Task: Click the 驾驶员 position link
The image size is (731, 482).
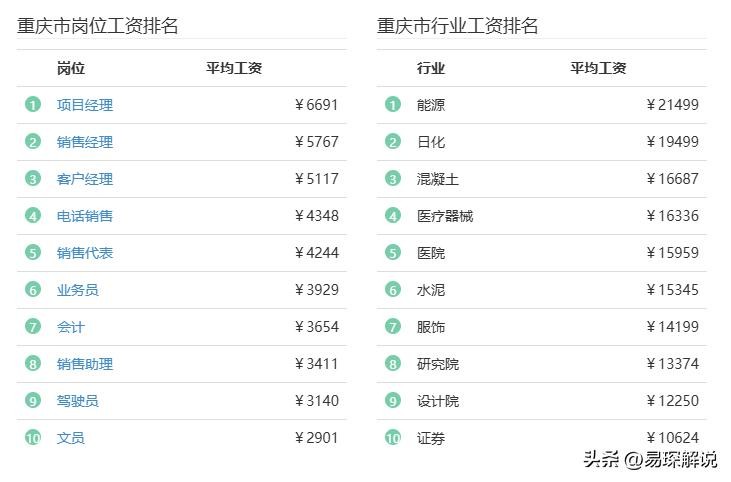Action: 78,401
